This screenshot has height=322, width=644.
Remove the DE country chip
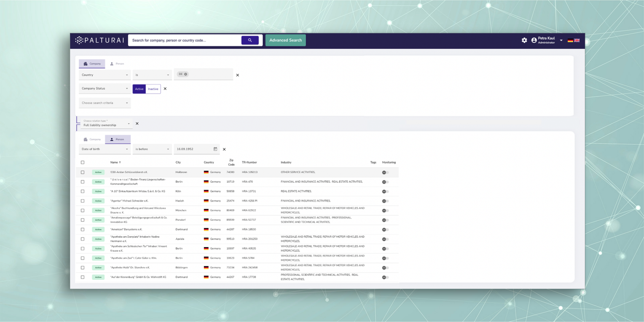coord(186,74)
